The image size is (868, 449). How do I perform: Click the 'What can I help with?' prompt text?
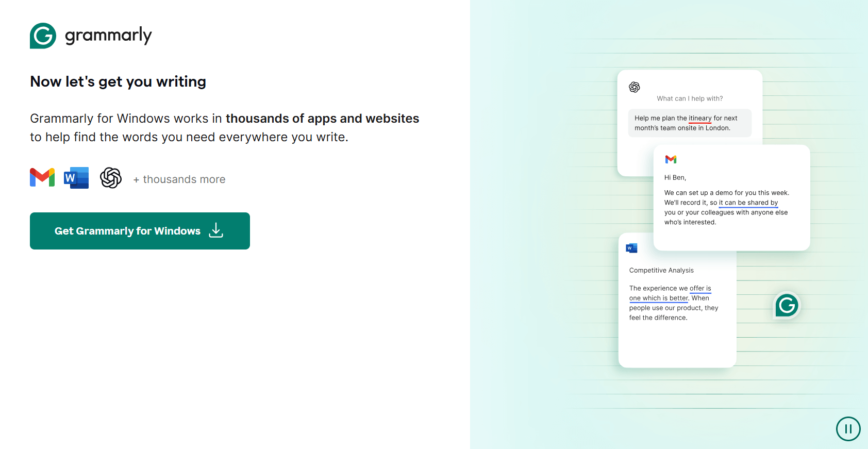(690, 98)
